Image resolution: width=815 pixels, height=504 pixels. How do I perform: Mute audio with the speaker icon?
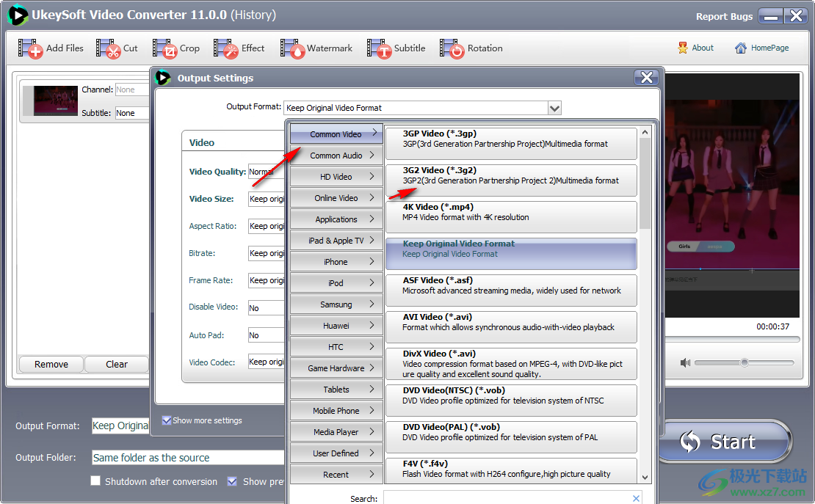click(685, 362)
